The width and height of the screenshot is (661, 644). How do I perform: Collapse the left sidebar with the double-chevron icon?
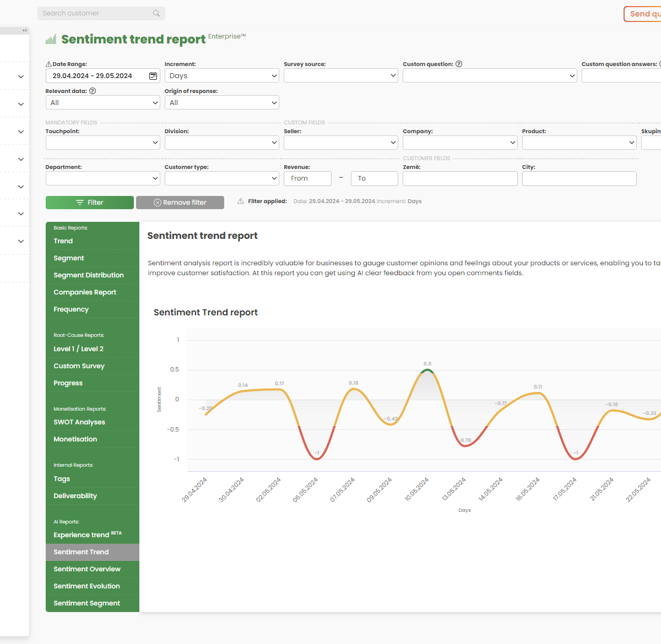[24, 30]
